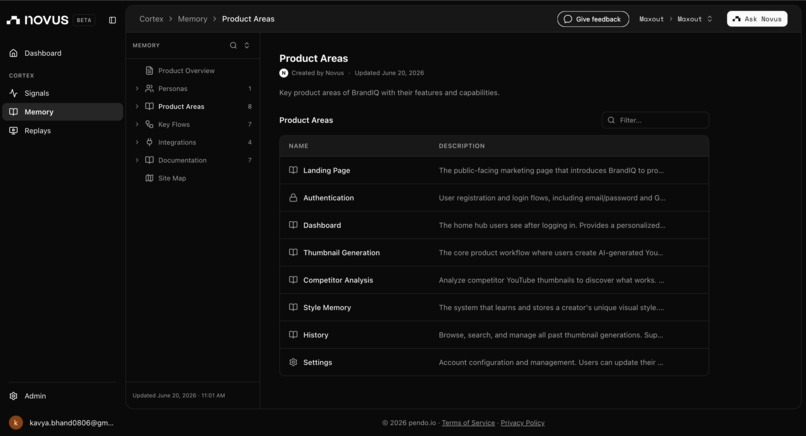Open the Terms of Service link
This screenshot has height=436, width=806.
click(468, 423)
